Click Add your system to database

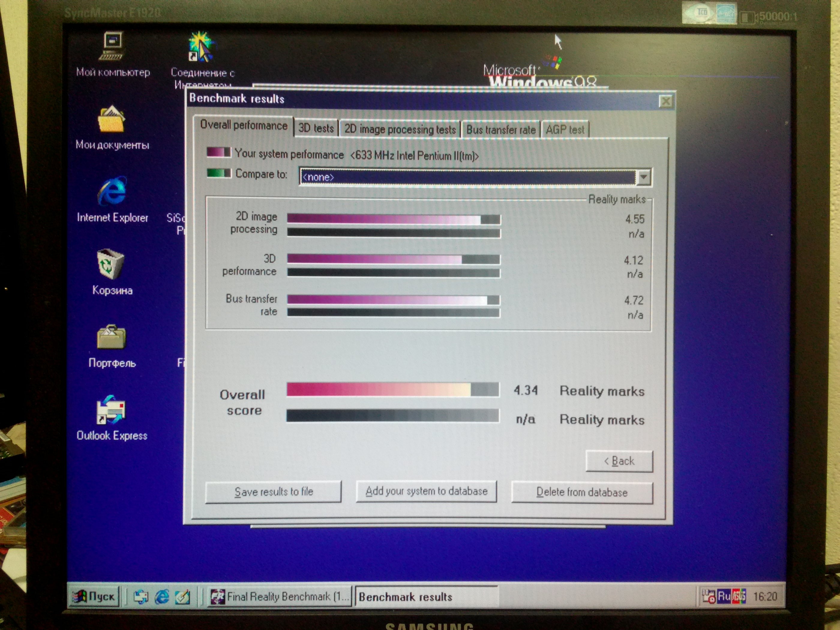point(426,491)
